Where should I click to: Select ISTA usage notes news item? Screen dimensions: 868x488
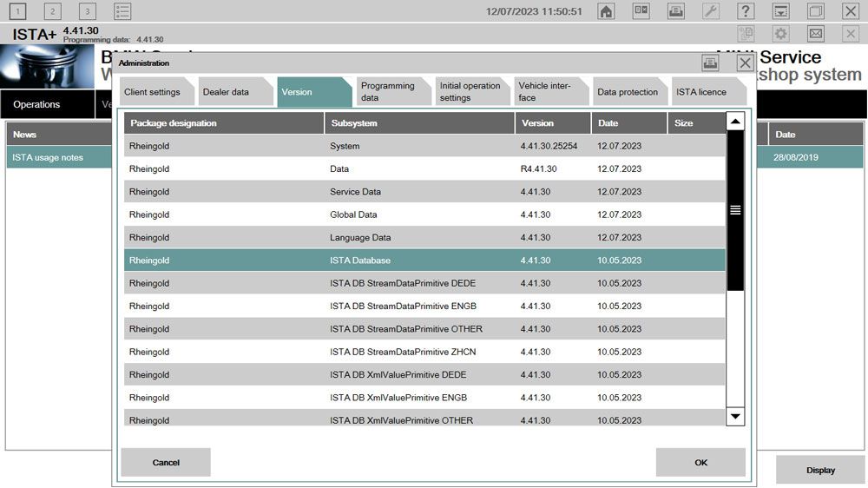pyautogui.click(x=48, y=157)
